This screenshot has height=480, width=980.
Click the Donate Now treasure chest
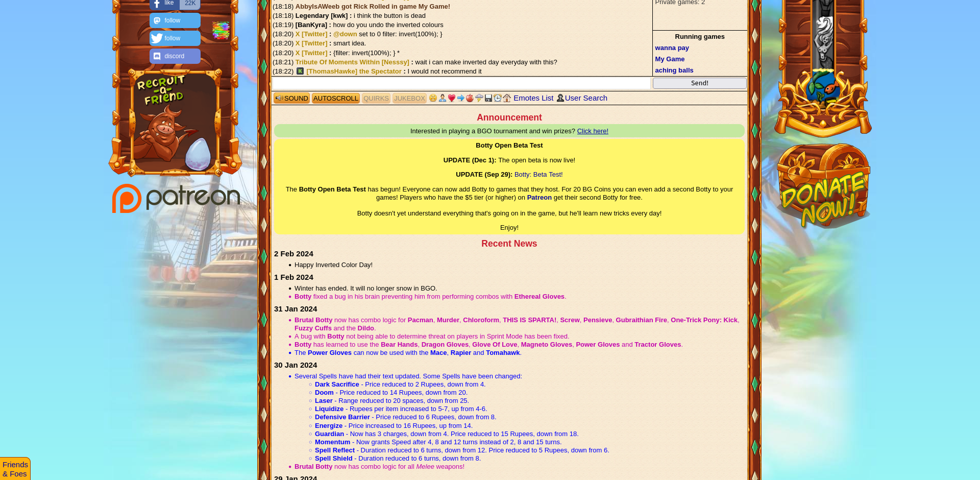[823, 186]
